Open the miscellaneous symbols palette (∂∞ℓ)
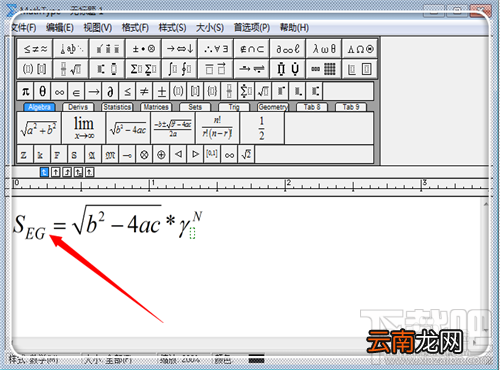Image resolution: width=500 pixels, height=370 pixels. [x=288, y=49]
